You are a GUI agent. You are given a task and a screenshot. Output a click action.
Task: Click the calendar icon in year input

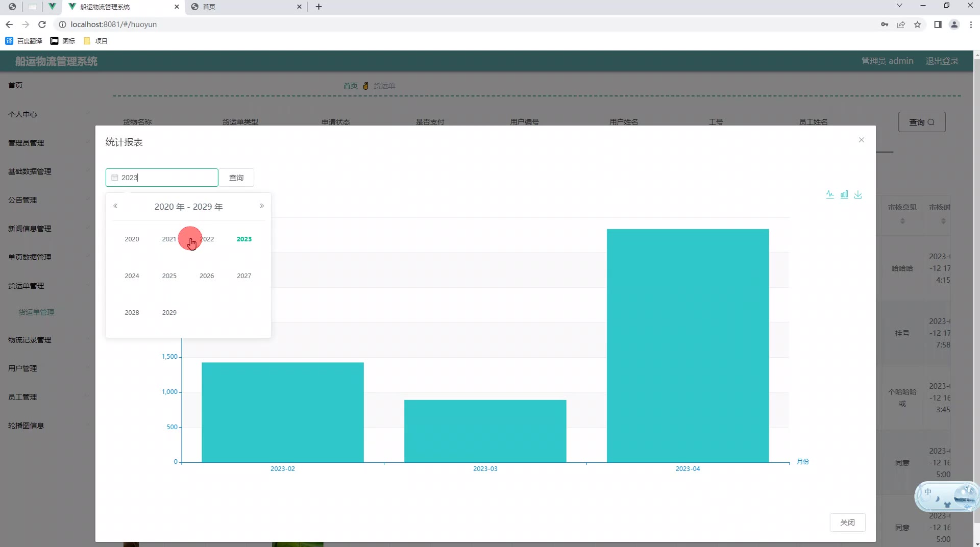point(115,178)
